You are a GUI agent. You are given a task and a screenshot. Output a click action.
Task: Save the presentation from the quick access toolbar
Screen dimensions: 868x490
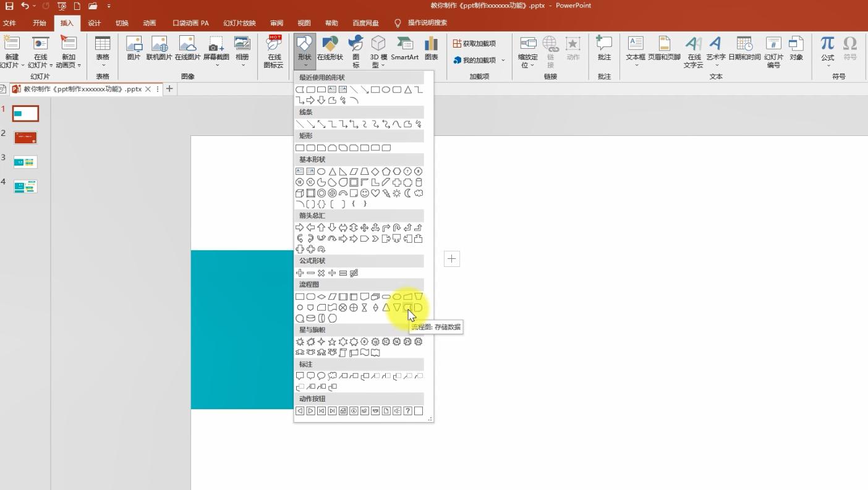(x=9, y=6)
